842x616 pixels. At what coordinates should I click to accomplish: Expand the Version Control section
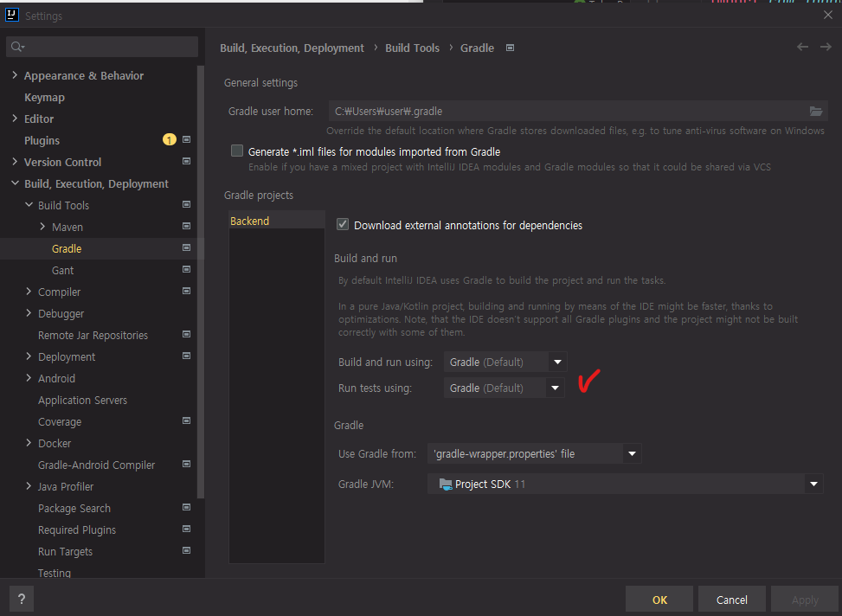15,161
